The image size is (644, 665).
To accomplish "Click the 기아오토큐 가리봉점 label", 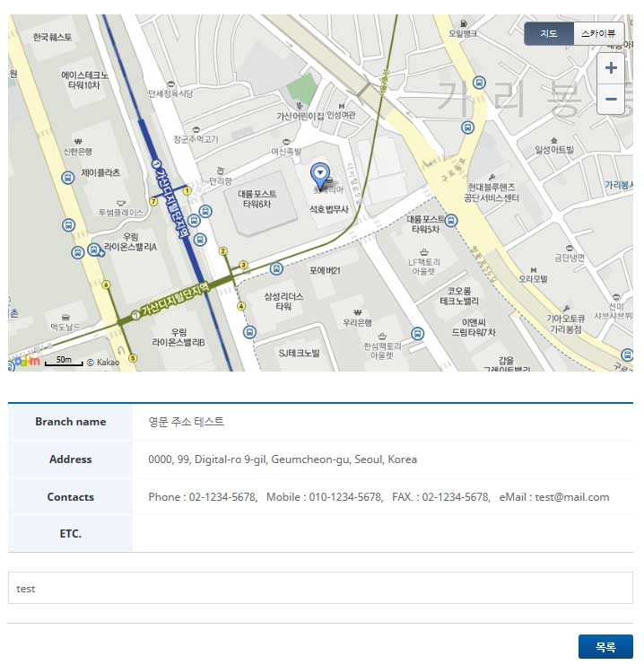I will [566, 324].
